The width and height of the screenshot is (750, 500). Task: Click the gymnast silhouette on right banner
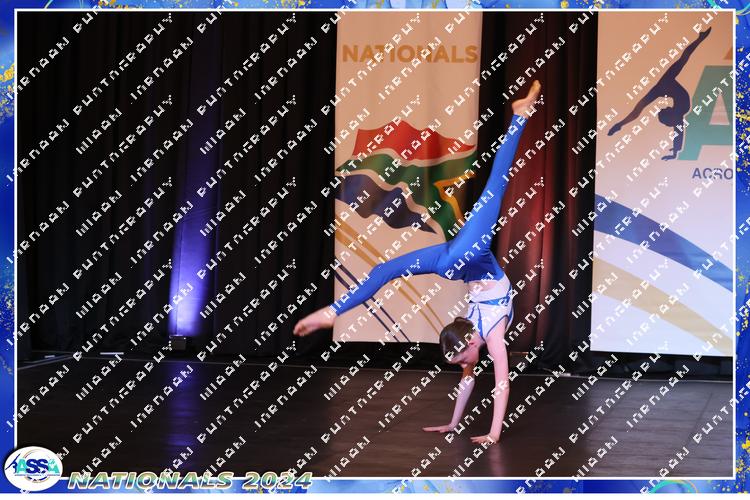(660, 93)
